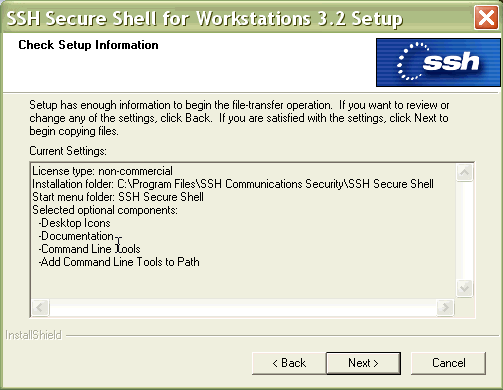Go back with the Back button
Viewport: 503px width, 390px height.
pos(289,363)
